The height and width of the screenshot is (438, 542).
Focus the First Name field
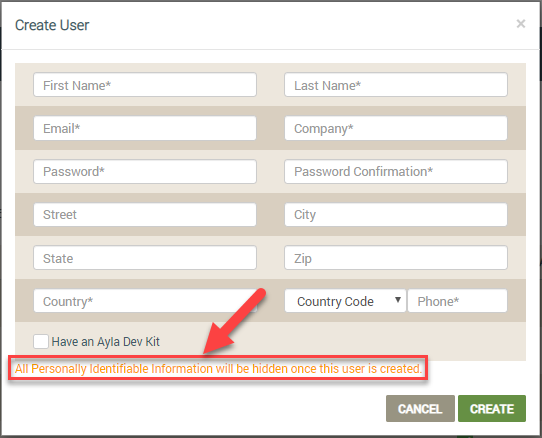point(145,85)
